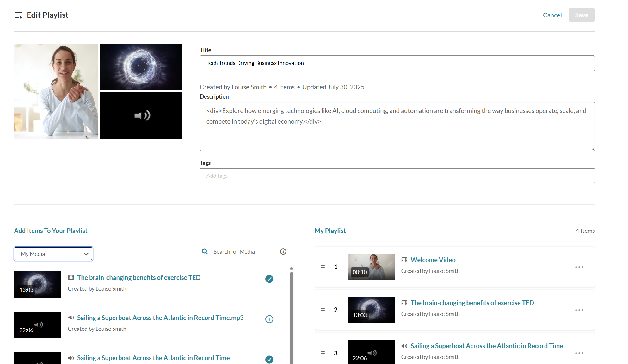Click drag handle of playlist item 3
This screenshot has height=364, width=628.
(323, 353)
